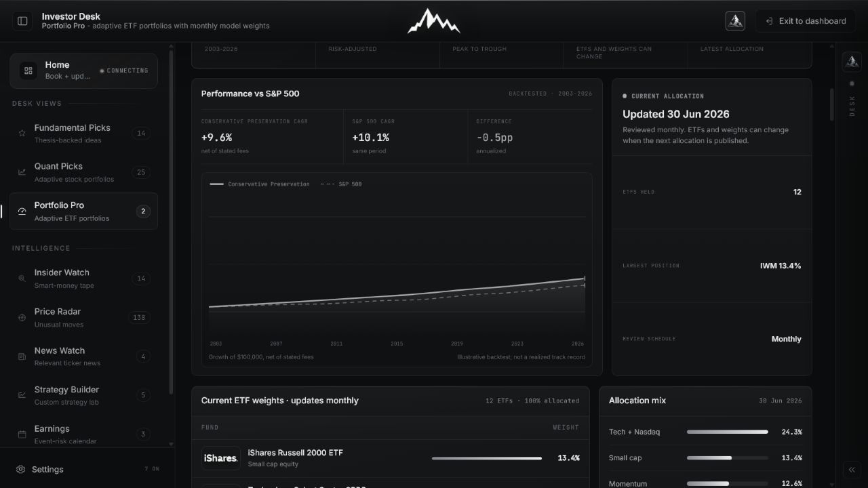The height and width of the screenshot is (488, 868).
Task: Click the Quant Picks count badge 25
Action: click(141, 172)
